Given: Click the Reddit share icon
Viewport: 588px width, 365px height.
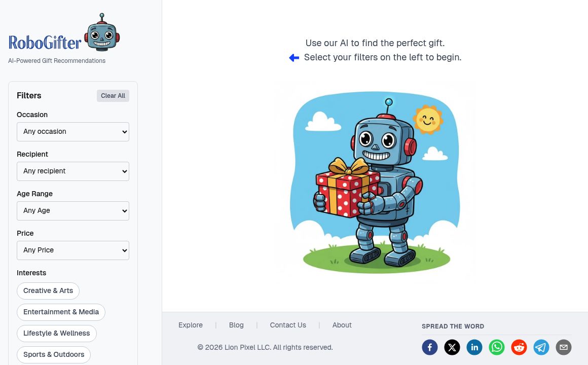Looking at the screenshot, I should point(519,347).
